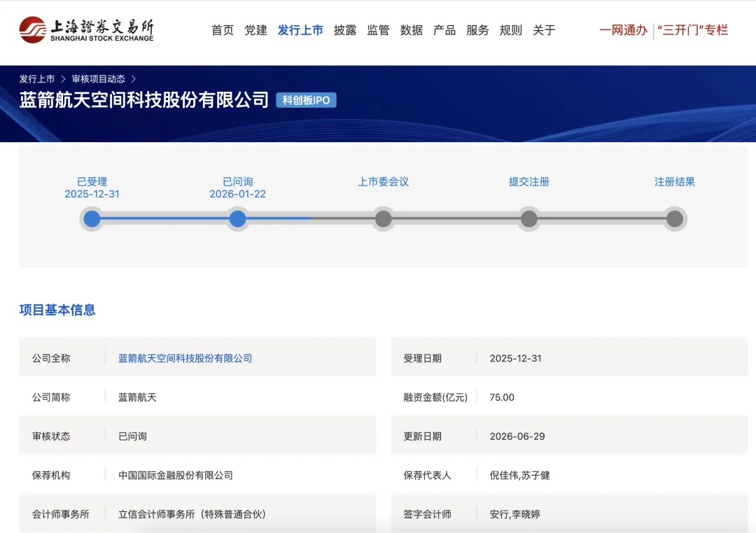Open the 监管 navigation menu
756x533 pixels.
pos(378,30)
